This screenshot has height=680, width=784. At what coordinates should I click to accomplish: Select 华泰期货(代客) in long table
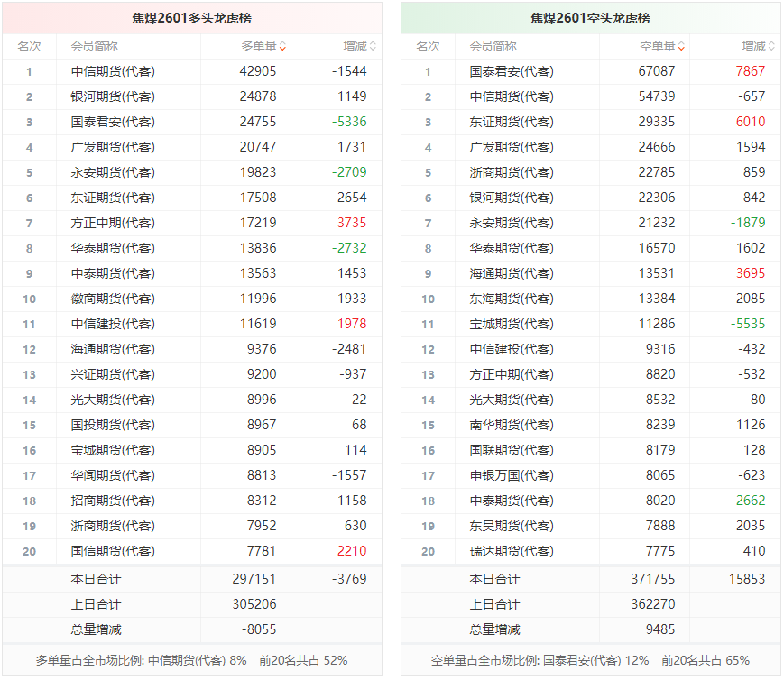pyautogui.click(x=113, y=248)
